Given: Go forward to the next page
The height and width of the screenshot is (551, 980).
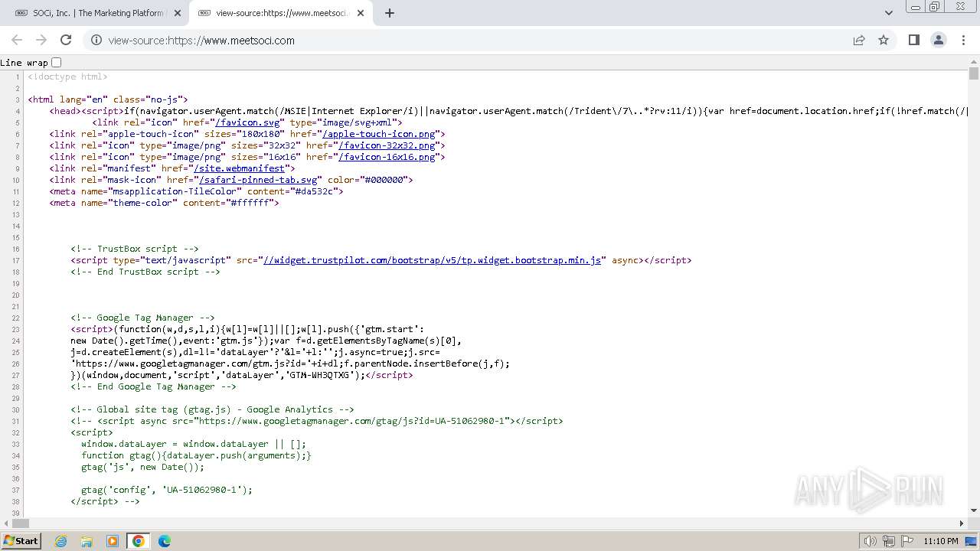Looking at the screenshot, I should tap(41, 40).
